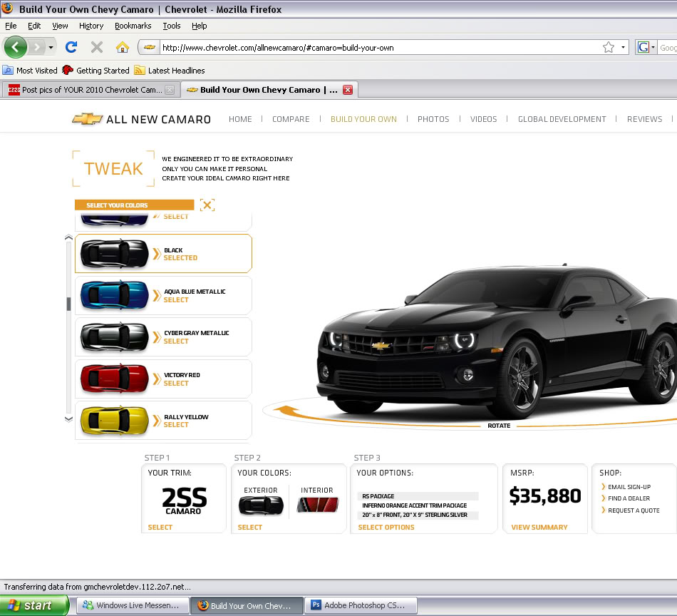The width and height of the screenshot is (677, 616).
Task: Click the Stop loading X icon
Action: point(97,47)
